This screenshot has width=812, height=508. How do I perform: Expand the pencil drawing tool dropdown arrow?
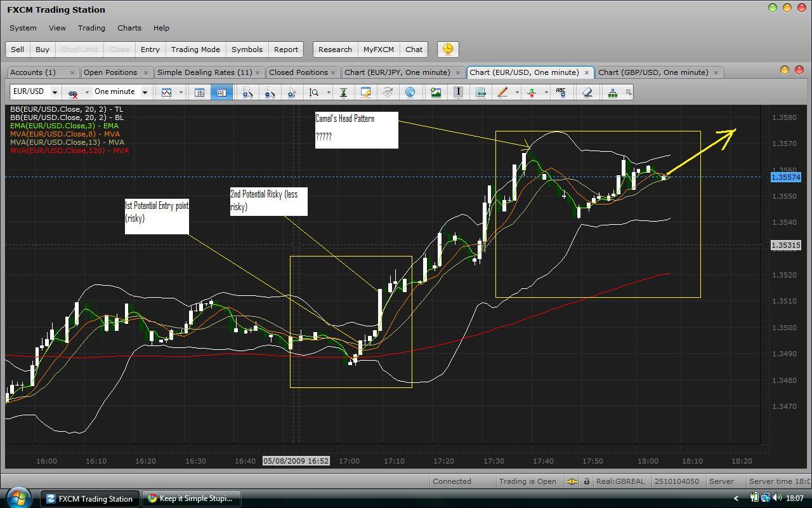(x=517, y=93)
